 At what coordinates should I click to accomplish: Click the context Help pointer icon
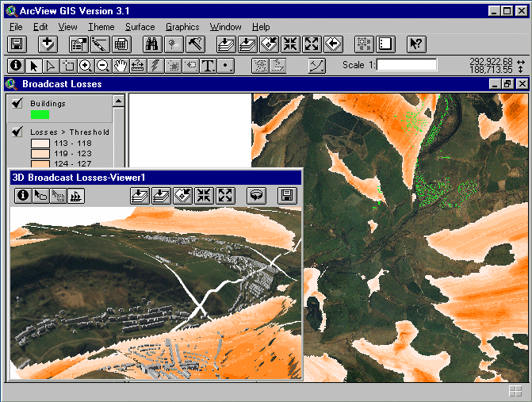click(416, 44)
